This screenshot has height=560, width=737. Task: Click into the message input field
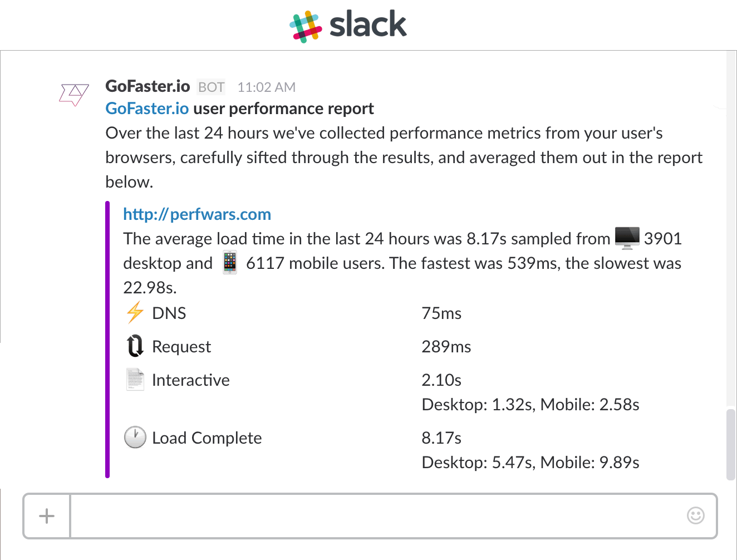tap(379, 516)
